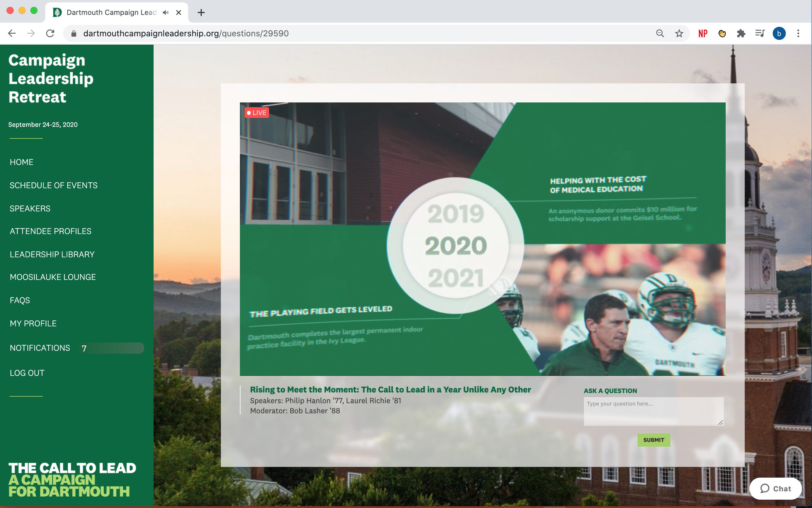Open the Chat widget button
The height and width of the screenshot is (508, 812).
click(x=775, y=489)
